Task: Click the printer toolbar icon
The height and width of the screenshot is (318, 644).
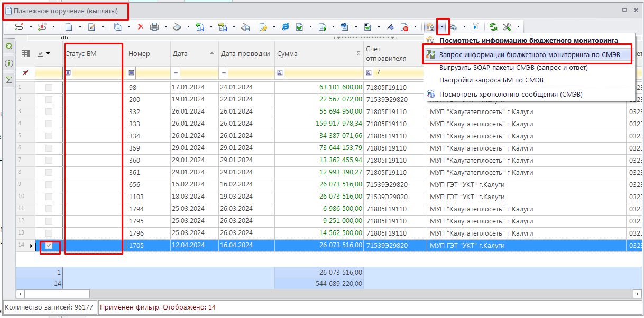Action: [154, 26]
